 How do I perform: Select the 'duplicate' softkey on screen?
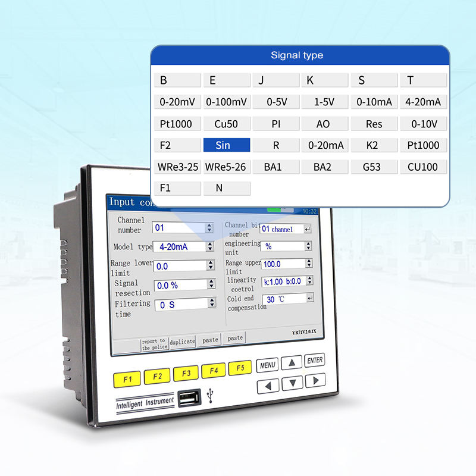coord(182,342)
